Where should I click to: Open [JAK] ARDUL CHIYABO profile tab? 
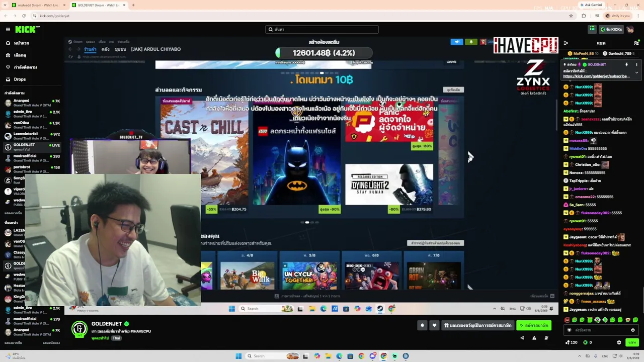155,49
